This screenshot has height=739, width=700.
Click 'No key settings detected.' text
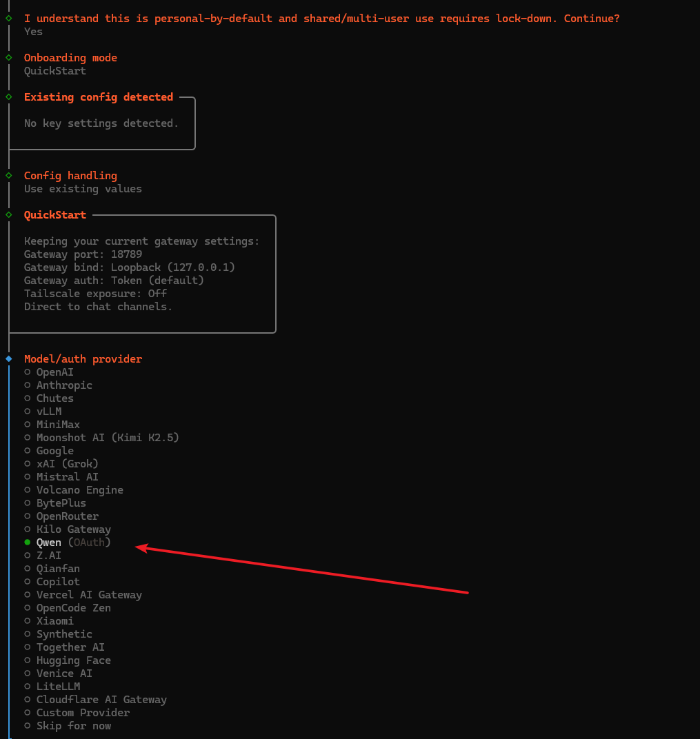pyautogui.click(x=101, y=123)
